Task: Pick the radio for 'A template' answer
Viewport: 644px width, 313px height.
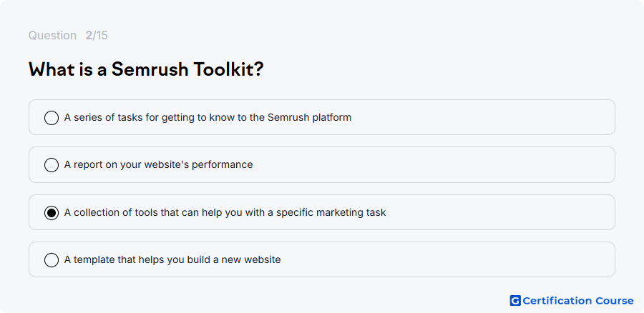Action: tap(52, 260)
